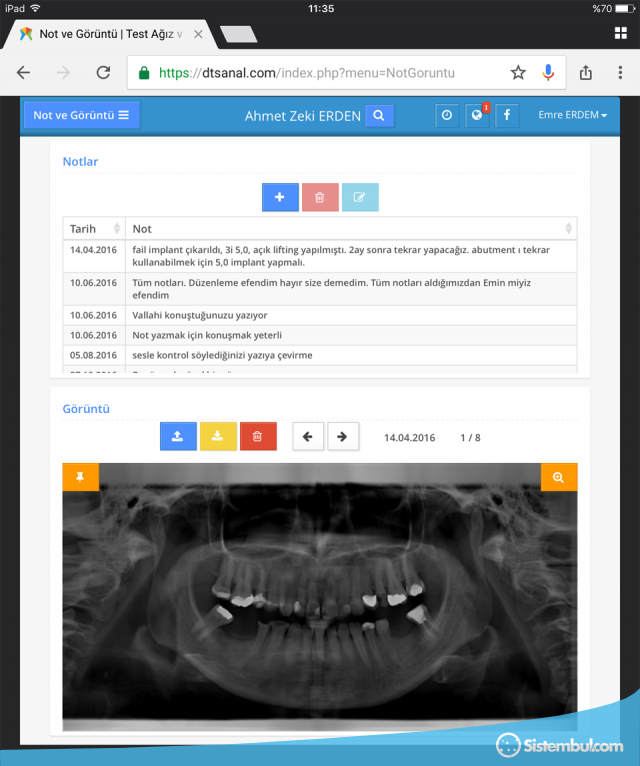Click the Ahmet Zeki ERDEN patient name
The width and height of the screenshot is (640, 766).
302,116
